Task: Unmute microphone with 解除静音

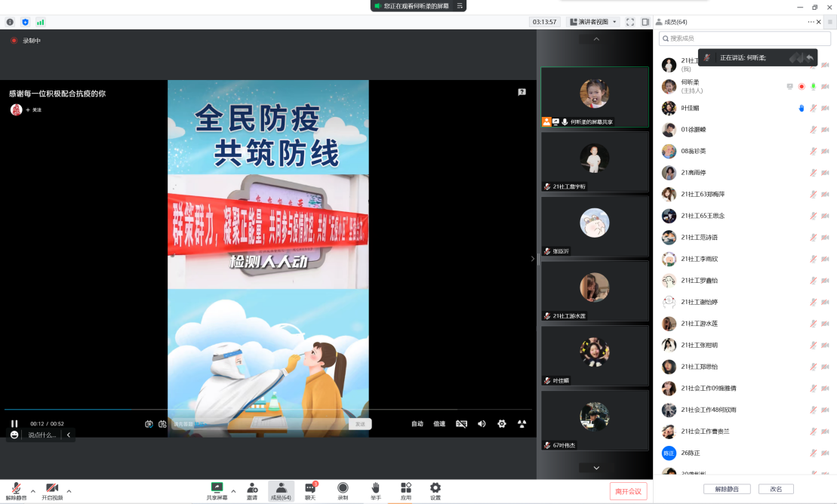Action: click(x=16, y=490)
